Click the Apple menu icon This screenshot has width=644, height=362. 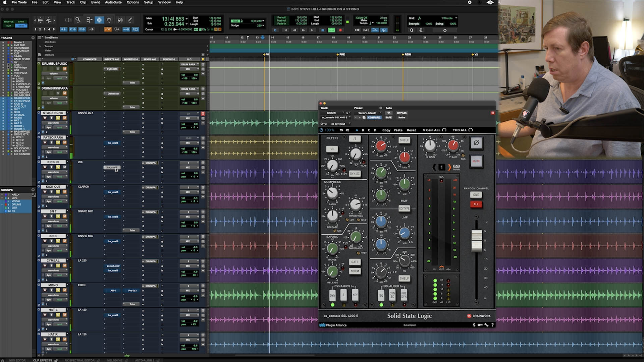pyautogui.click(x=5, y=2)
